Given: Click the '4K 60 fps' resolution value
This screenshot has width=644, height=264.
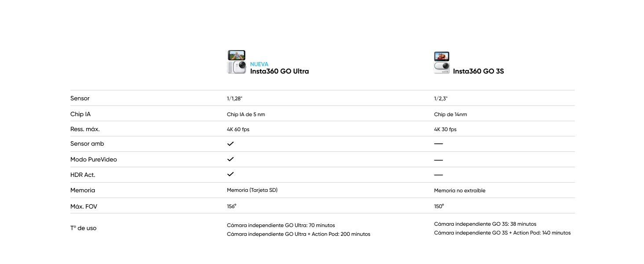Looking at the screenshot, I should pyautogui.click(x=241, y=129).
